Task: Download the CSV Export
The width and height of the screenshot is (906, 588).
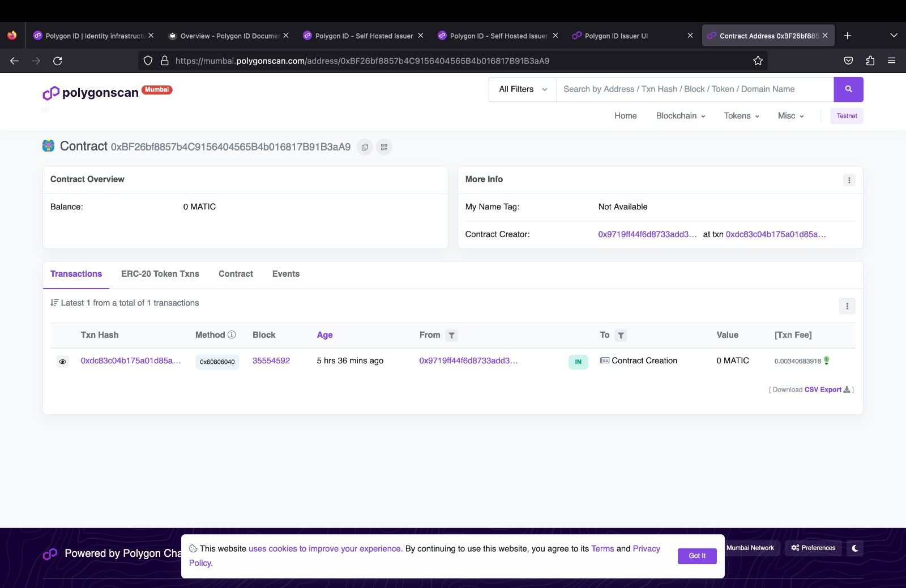Action: (827, 390)
